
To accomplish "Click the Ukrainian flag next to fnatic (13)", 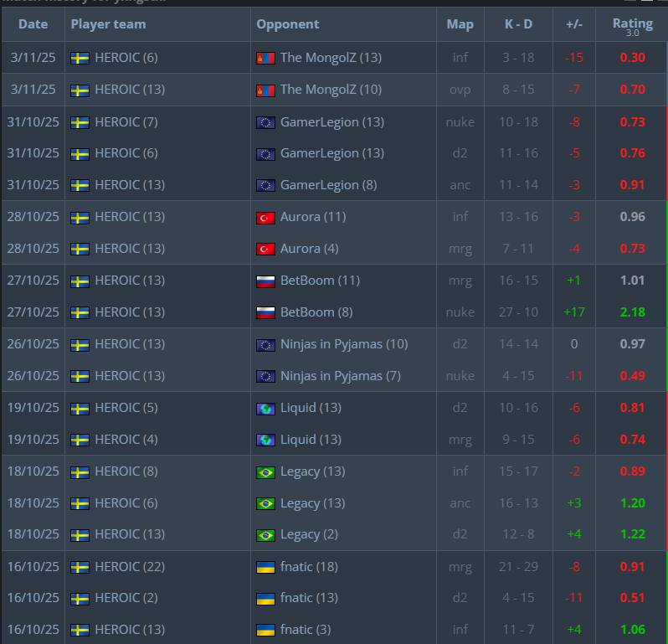I will tap(265, 599).
